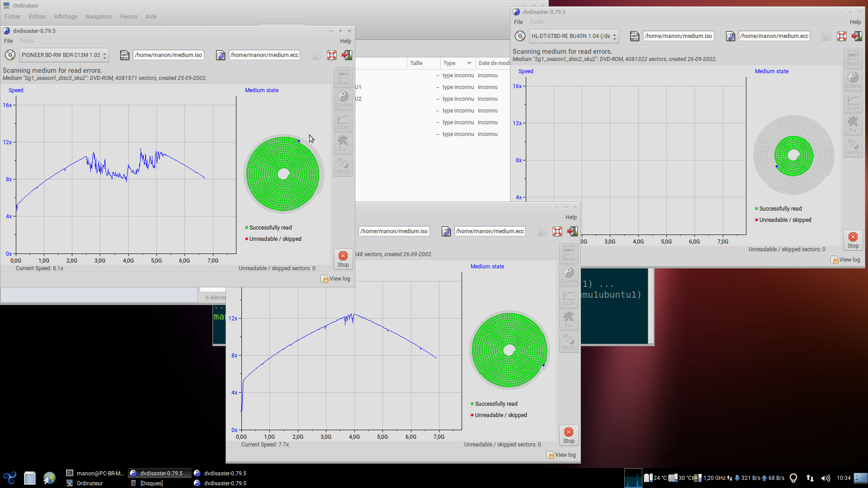Open Favoris menu in file manager
The width and height of the screenshot is (868, 488).
click(128, 17)
